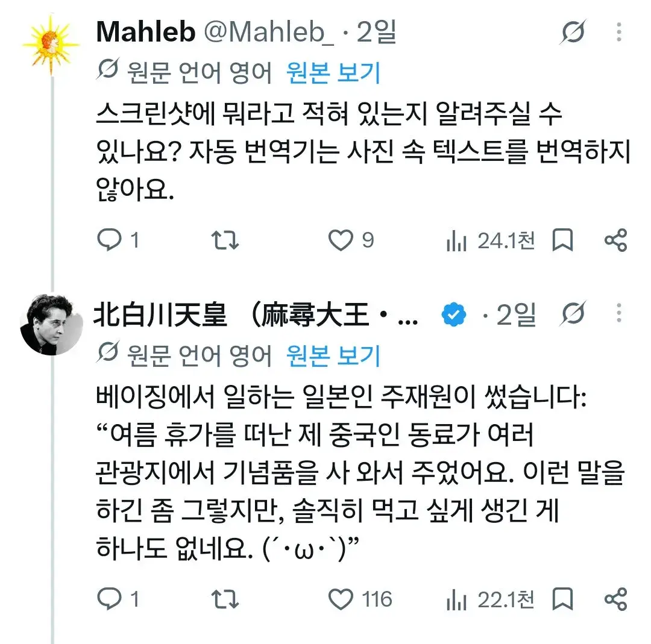Retweet 北白川天皇 tweet

tap(225, 599)
